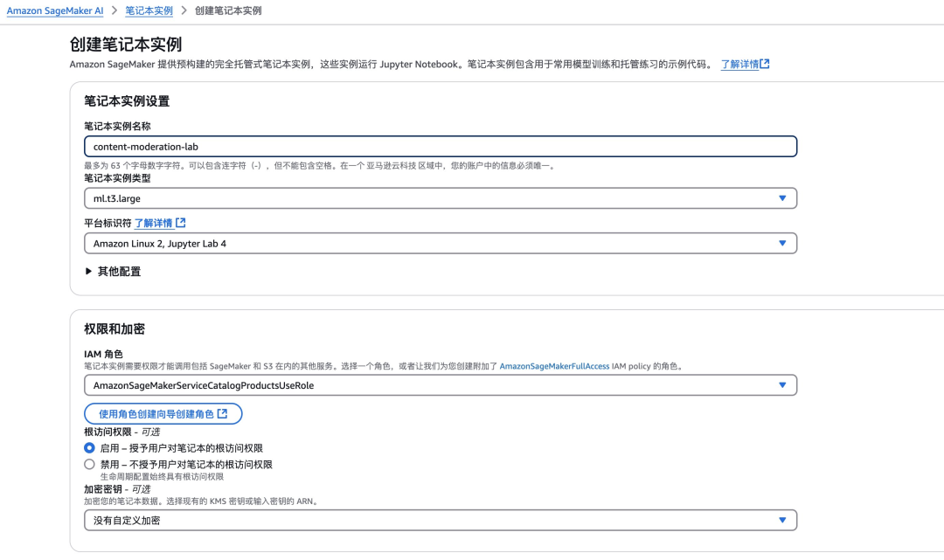
Task: Select 禁用 root access radio button
Action: 90,465
